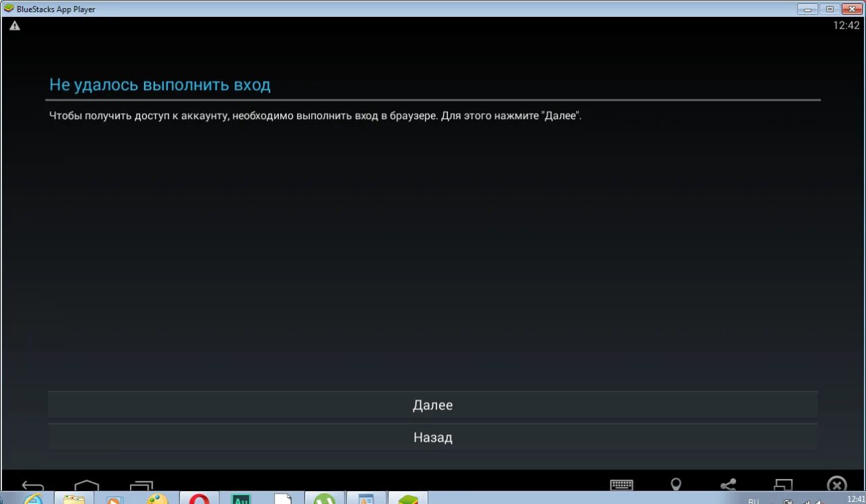
Task: Open Adobe Audition from the taskbar
Action: 241,499
